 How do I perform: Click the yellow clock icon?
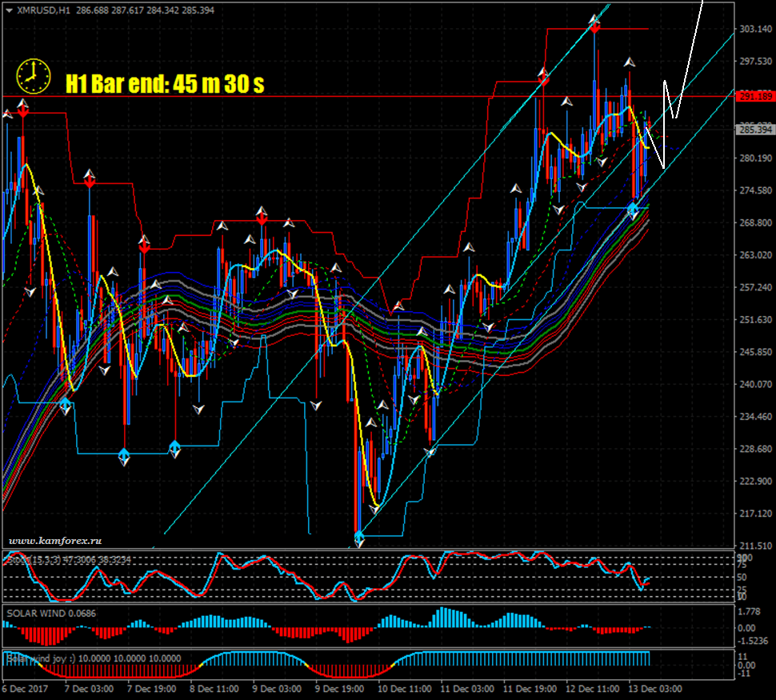click(33, 77)
